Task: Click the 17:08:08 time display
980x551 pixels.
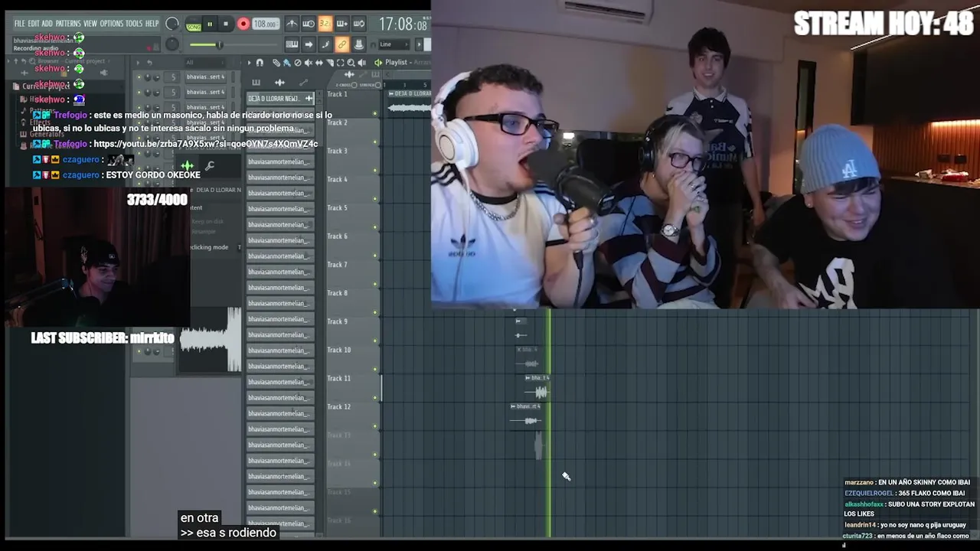Action: [x=403, y=24]
